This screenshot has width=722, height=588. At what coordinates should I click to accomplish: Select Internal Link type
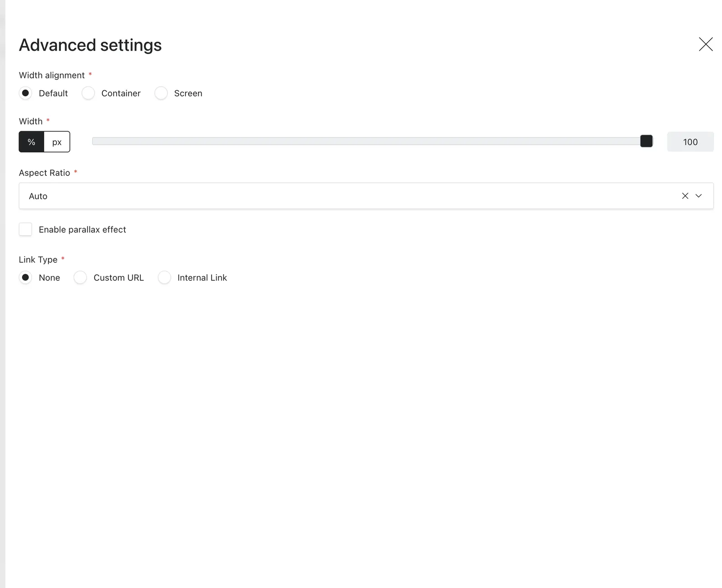pos(164,277)
